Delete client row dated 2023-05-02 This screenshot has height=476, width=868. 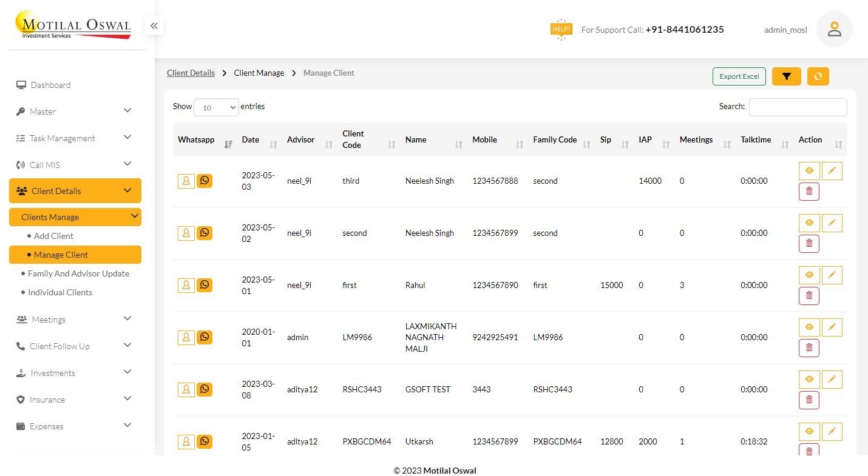click(x=809, y=244)
